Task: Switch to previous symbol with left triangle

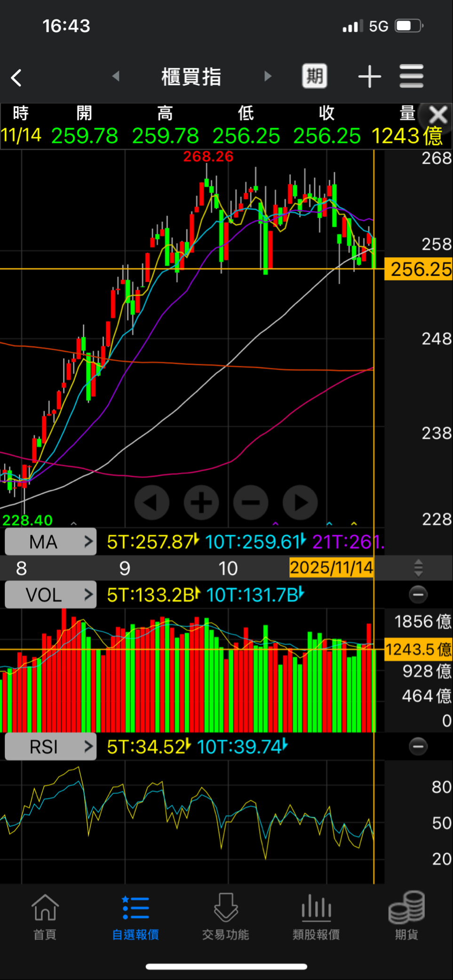Action: point(116,76)
